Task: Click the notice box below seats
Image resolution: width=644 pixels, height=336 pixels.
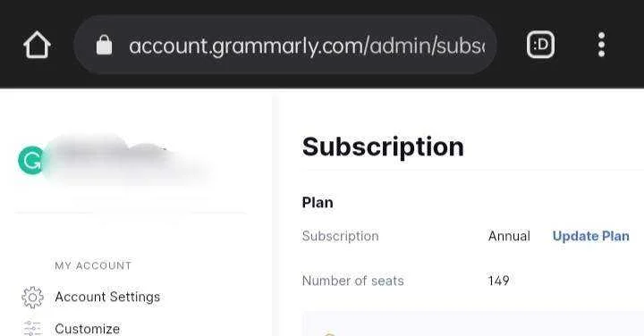Action: pyautogui.click(x=473, y=324)
